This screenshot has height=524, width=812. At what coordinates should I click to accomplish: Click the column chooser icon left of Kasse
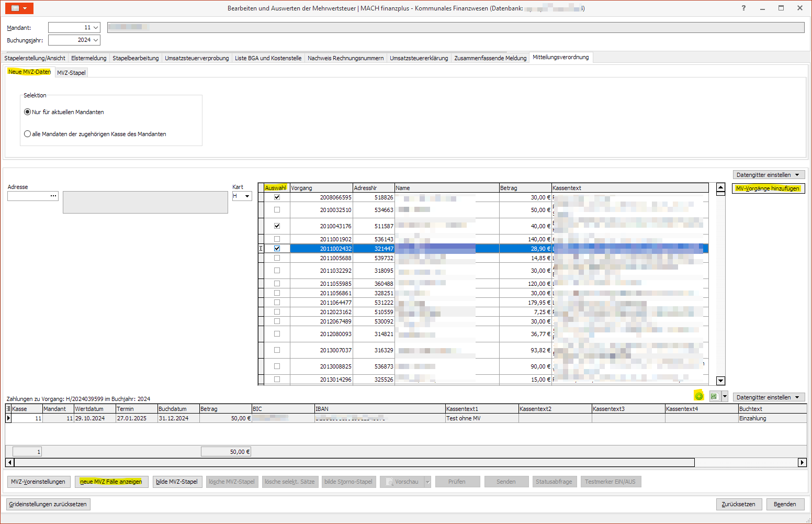(x=8, y=409)
